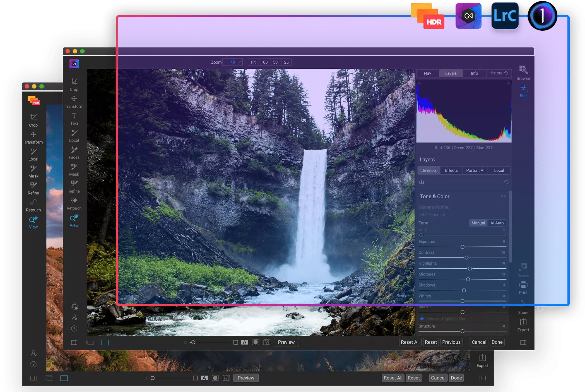
Task: Open the Develop tab
Action: (428, 170)
